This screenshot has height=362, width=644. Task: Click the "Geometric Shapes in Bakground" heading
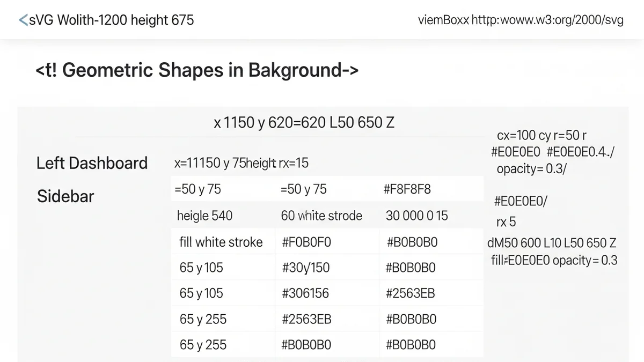pos(196,70)
